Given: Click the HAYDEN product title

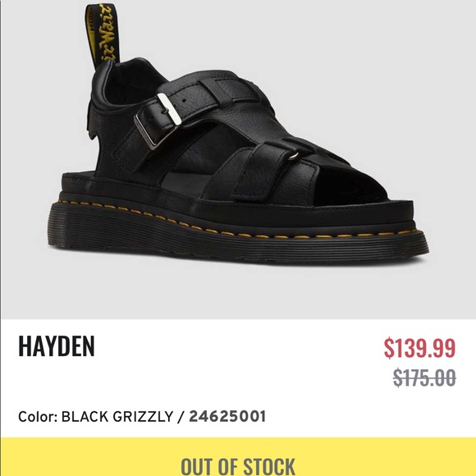Looking at the screenshot, I should pos(57,346).
